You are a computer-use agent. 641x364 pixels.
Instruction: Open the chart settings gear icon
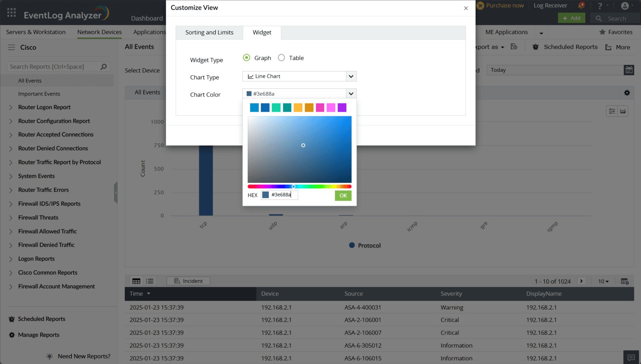click(627, 93)
